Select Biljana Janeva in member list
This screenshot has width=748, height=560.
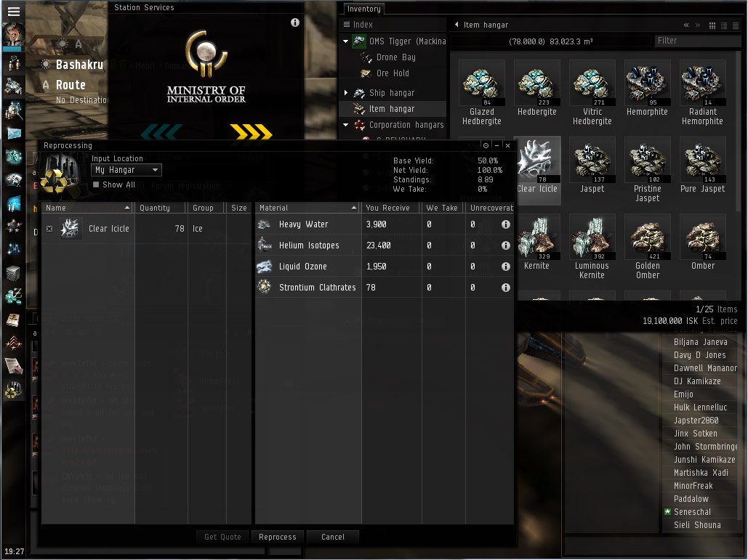tap(700, 341)
